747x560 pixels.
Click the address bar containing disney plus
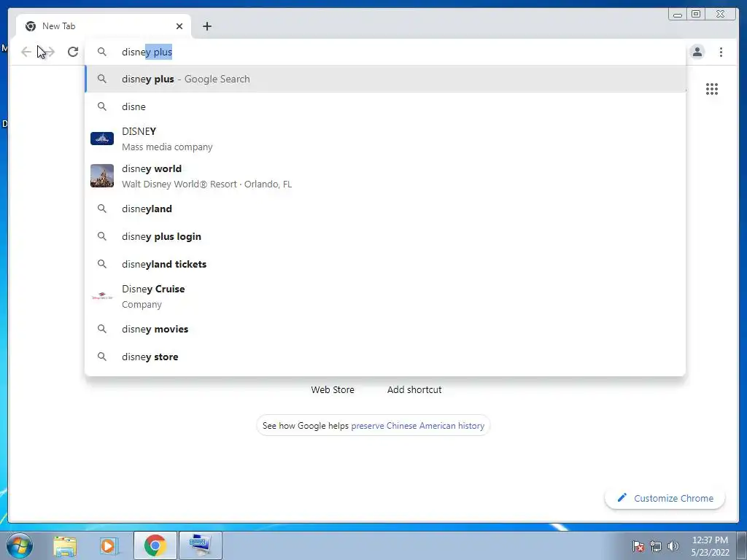[x=385, y=52]
